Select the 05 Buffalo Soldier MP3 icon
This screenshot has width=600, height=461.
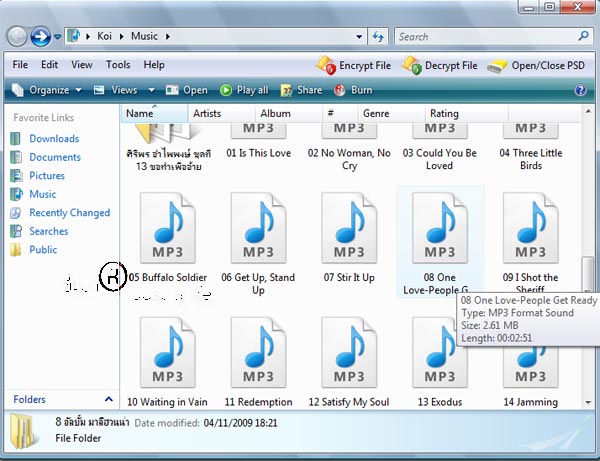(168, 228)
